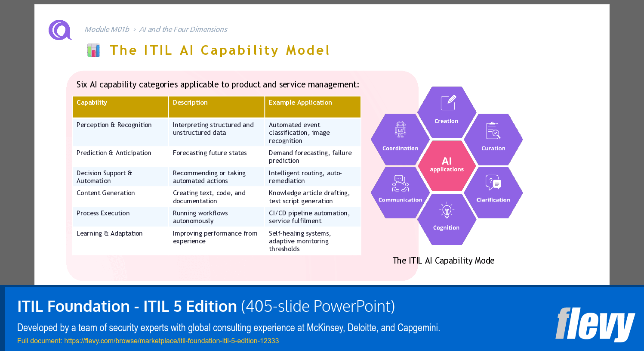Open the flevy.com full document link
Screen dimensions: 644x351
(x=171, y=341)
